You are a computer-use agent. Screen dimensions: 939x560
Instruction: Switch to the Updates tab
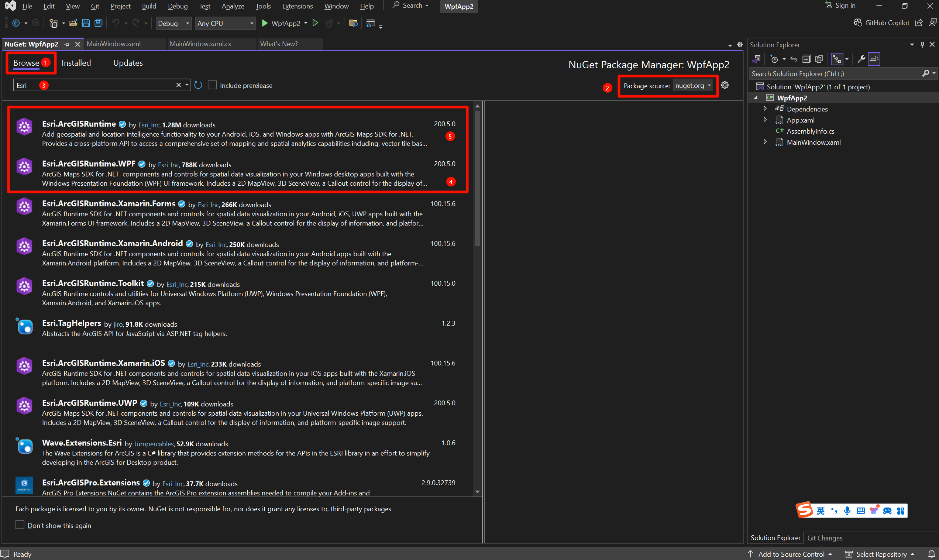[x=128, y=63]
